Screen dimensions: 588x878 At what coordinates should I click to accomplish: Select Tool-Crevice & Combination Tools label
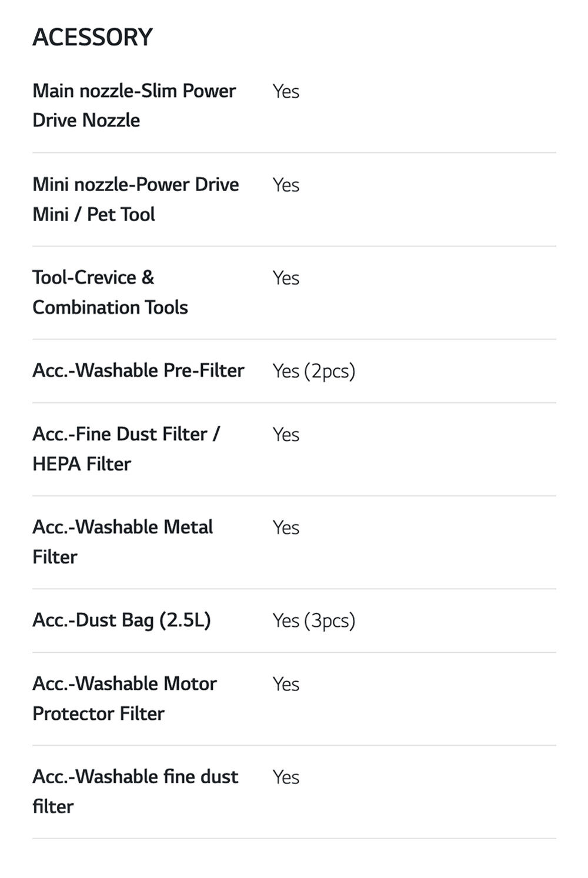pyautogui.click(x=110, y=292)
